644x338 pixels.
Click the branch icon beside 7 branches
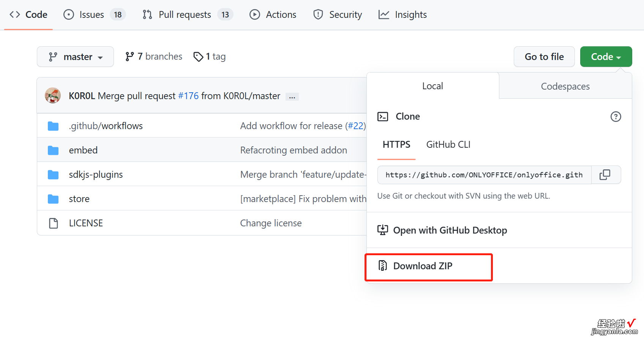pos(129,57)
